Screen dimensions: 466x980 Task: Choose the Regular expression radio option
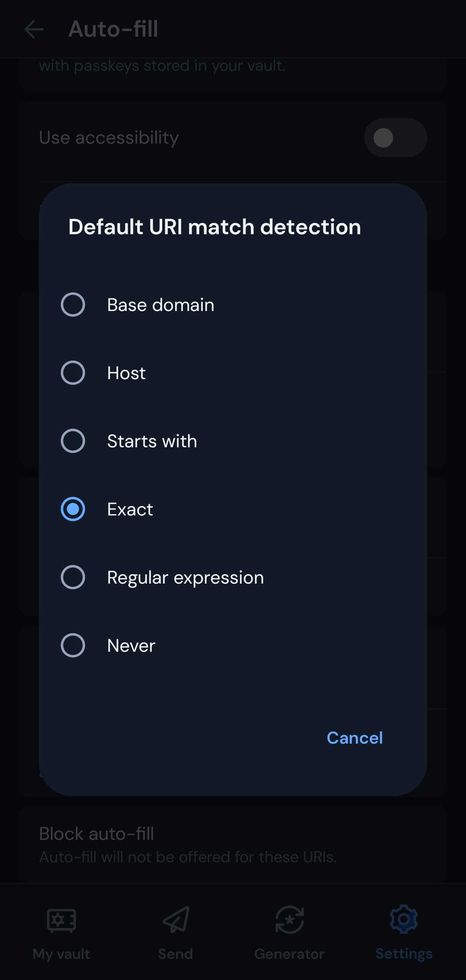coord(73,577)
